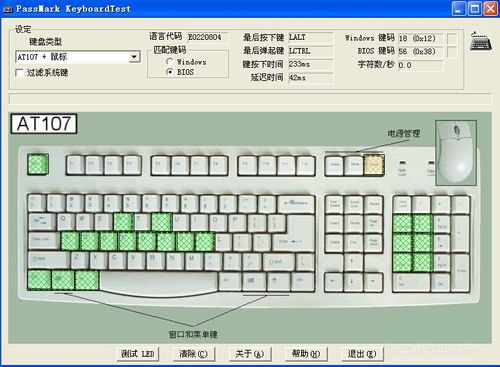Click the F1 key on the keyboard image

(75, 165)
